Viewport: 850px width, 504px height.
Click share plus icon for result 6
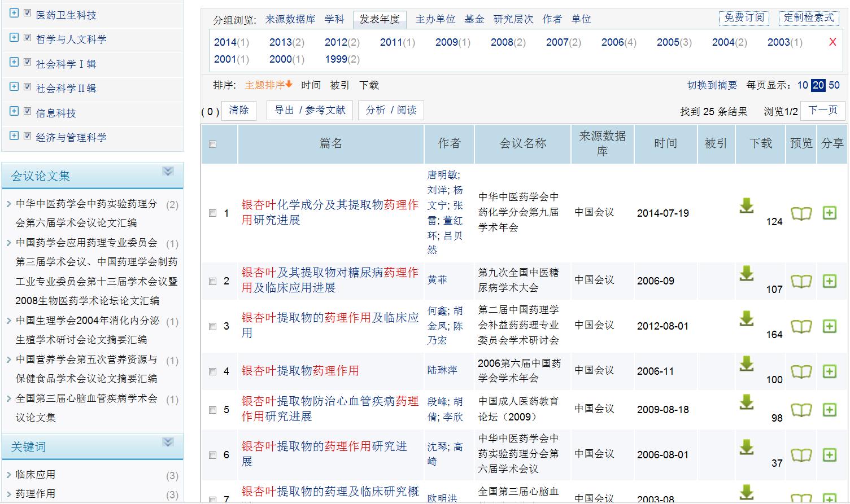(x=829, y=455)
